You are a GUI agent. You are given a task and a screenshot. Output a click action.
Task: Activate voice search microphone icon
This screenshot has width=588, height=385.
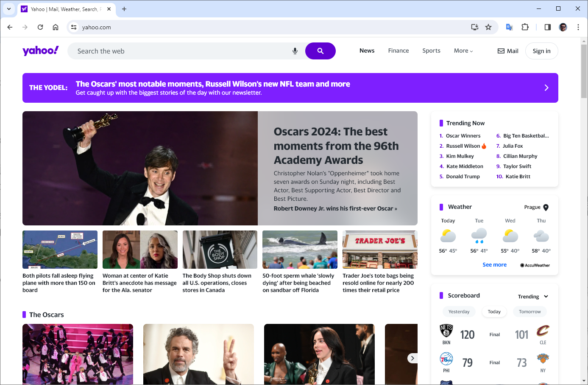pyautogui.click(x=295, y=51)
